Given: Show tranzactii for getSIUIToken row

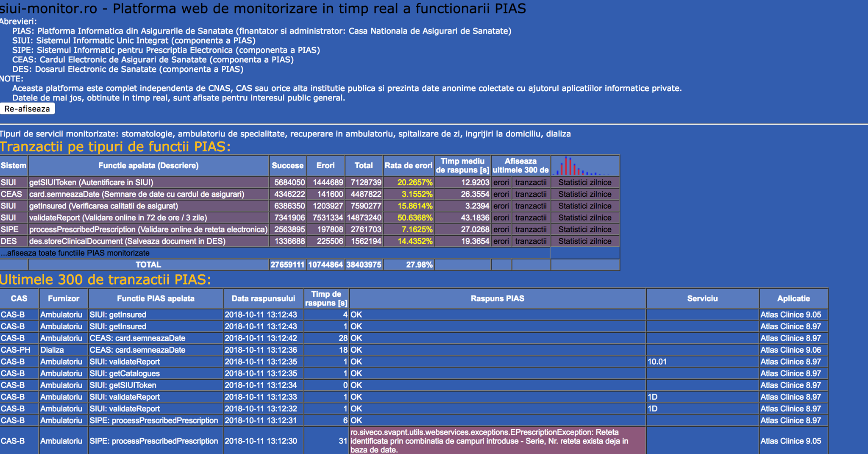Looking at the screenshot, I should tap(531, 183).
